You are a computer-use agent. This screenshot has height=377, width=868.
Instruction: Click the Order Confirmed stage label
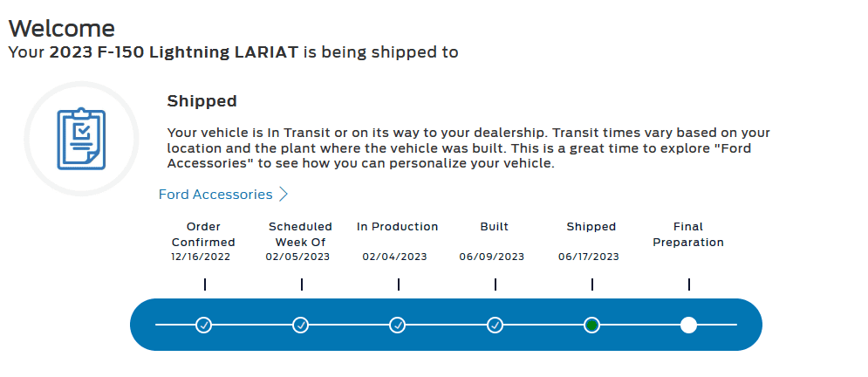[x=203, y=234]
